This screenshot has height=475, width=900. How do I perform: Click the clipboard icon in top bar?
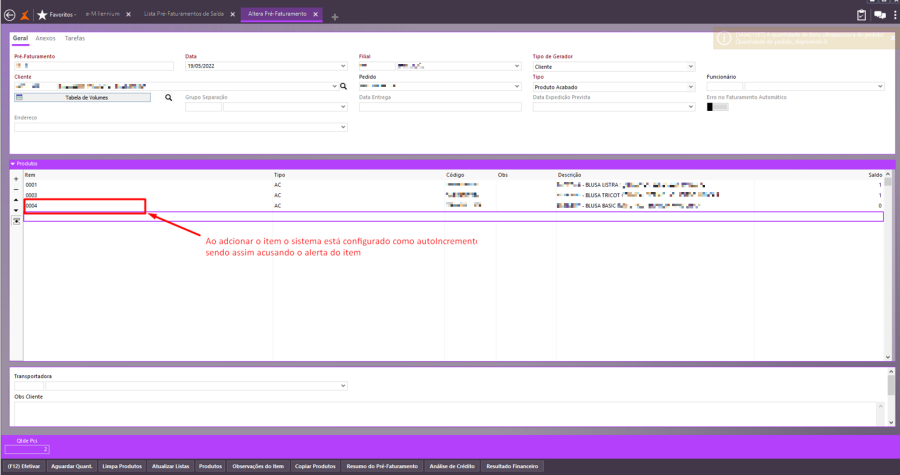861,15
